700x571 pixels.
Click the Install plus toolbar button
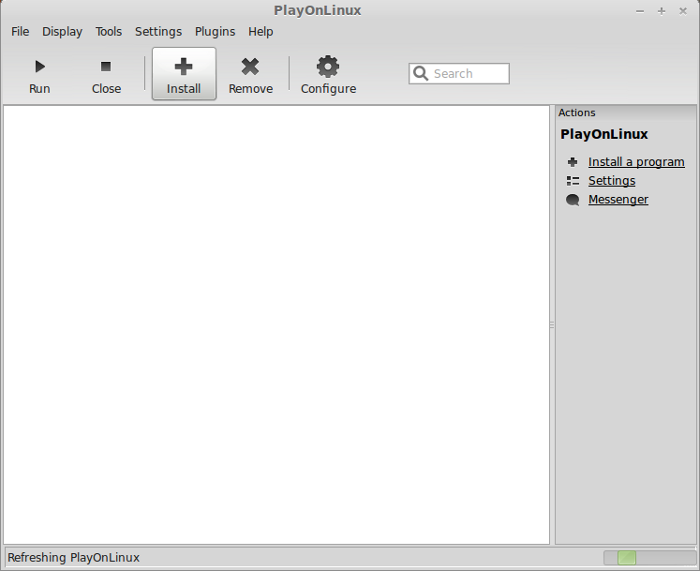pyautogui.click(x=184, y=74)
